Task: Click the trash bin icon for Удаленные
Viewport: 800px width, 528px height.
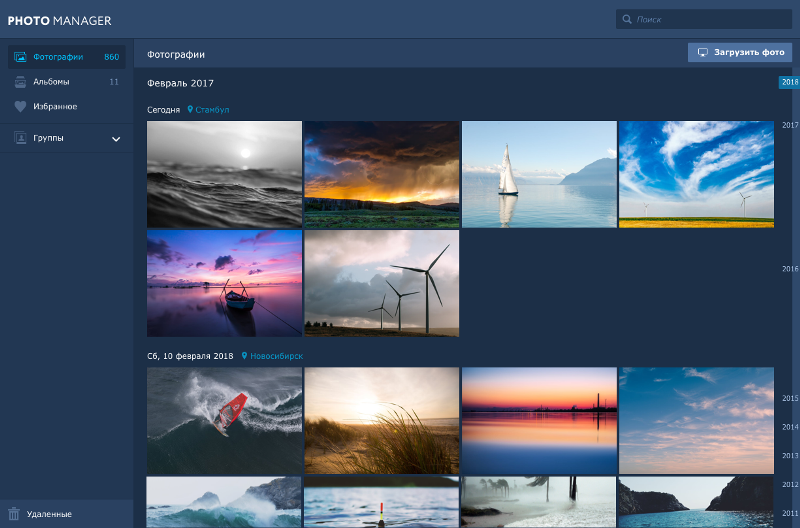Action: pos(14,514)
